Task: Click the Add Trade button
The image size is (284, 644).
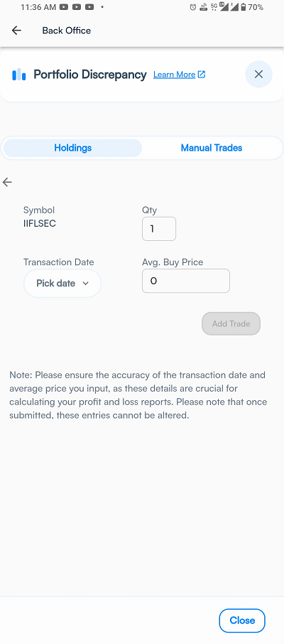Action: 231,323
